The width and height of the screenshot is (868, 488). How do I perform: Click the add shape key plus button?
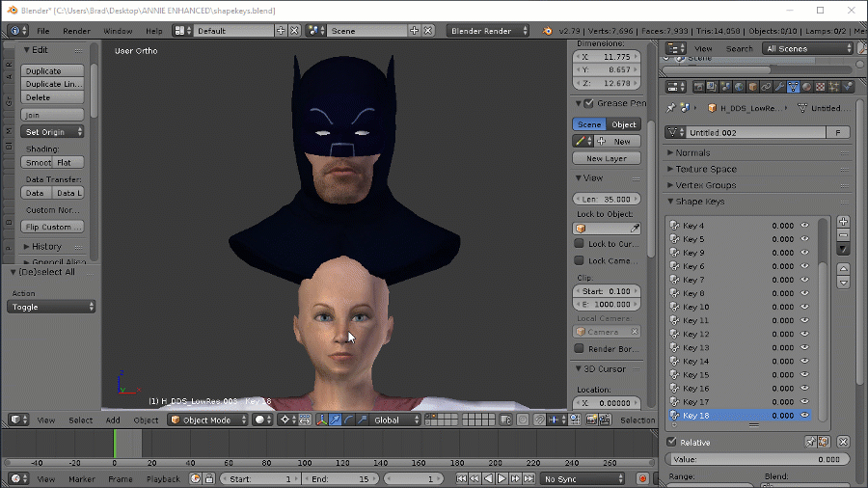point(843,222)
